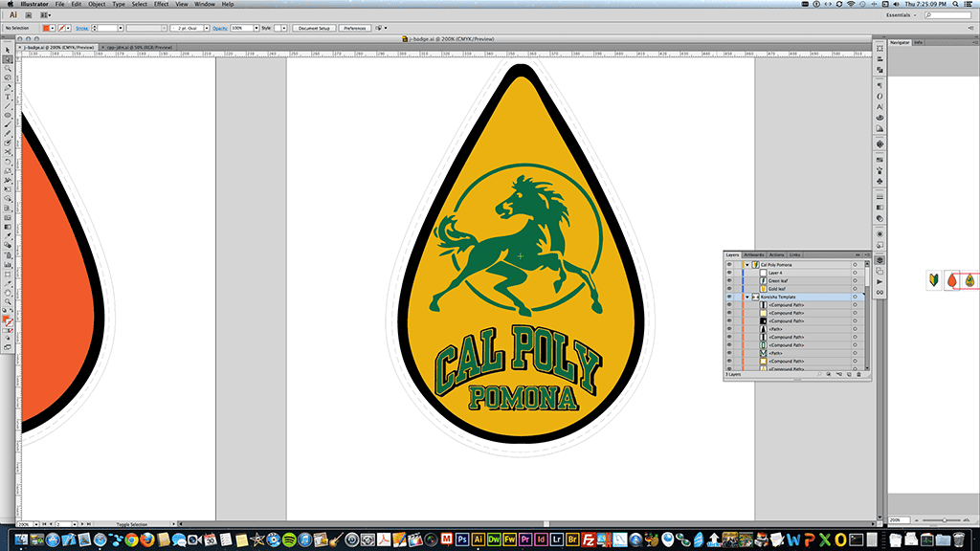Click the Layers panel vertical scrollbar
Viewport: 980px width, 551px height.
(x=867, y=316)
